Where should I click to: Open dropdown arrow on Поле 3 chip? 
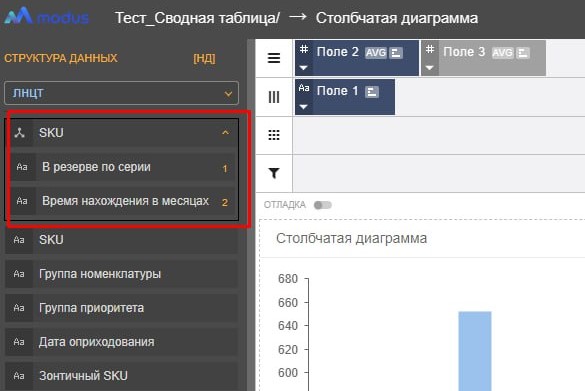[430, 68]
